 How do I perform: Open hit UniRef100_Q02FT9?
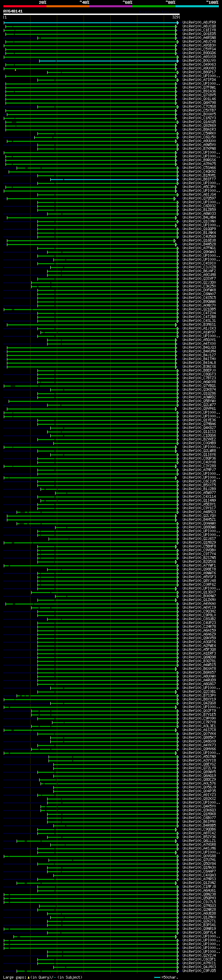pyautogui.click(x=199, y=711)
